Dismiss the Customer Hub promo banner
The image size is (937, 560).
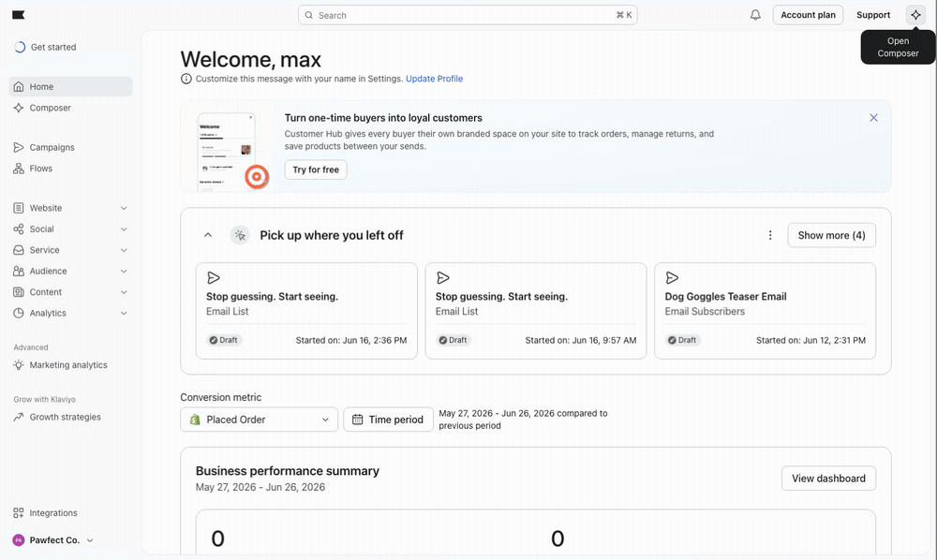(873, 118)
